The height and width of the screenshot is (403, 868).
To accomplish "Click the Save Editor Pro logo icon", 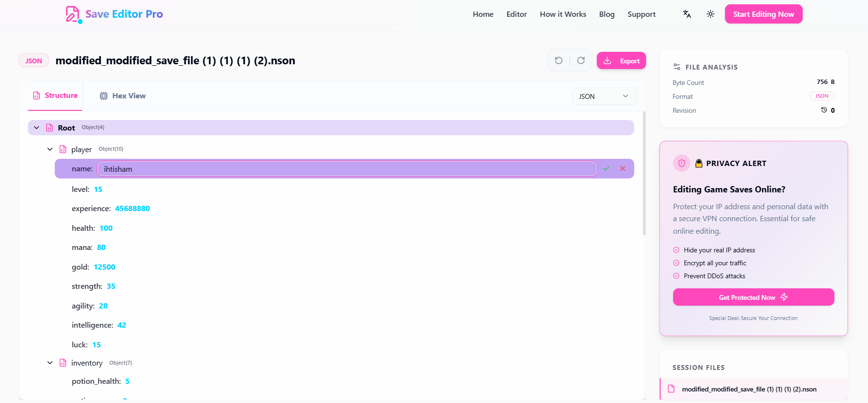I will coord(73,14).
